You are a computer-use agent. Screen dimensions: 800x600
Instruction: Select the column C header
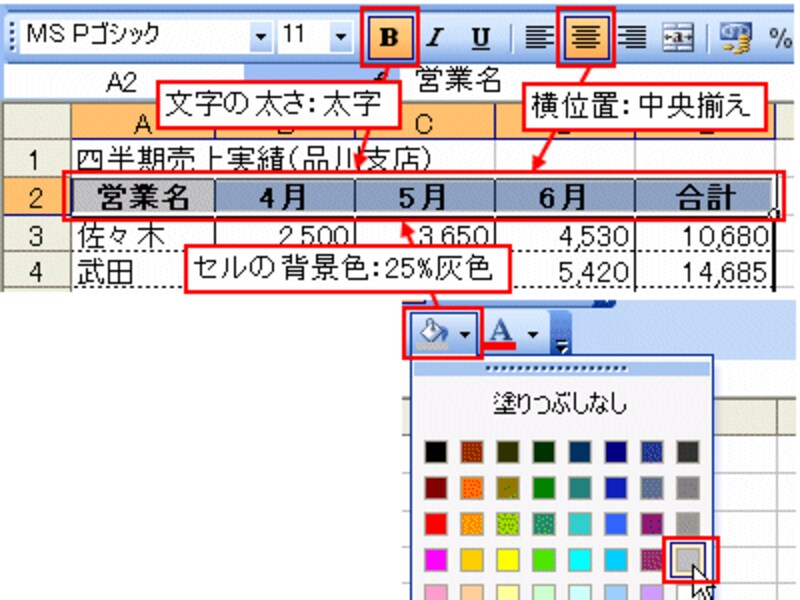click(x=425, y=121)
